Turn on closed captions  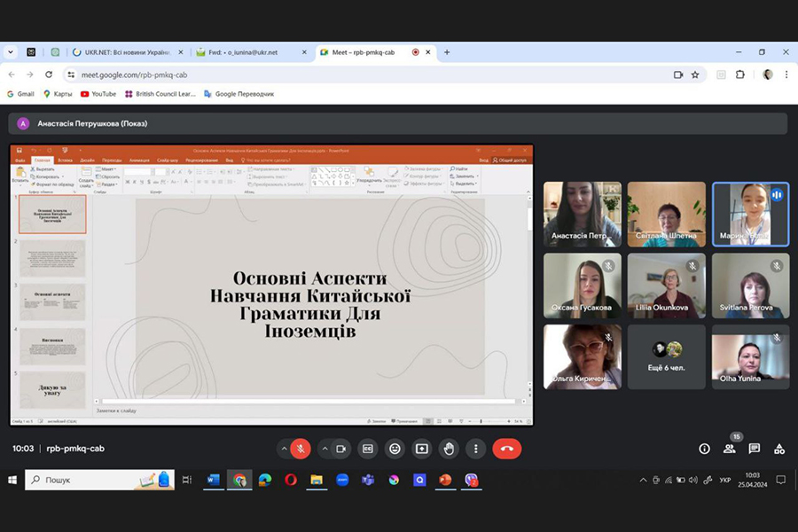click(368, 449)
